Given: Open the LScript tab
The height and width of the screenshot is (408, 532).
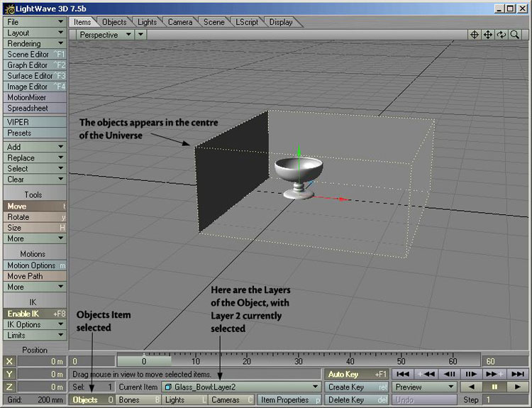Looking at the screenshot, I should tap(248, 22).
